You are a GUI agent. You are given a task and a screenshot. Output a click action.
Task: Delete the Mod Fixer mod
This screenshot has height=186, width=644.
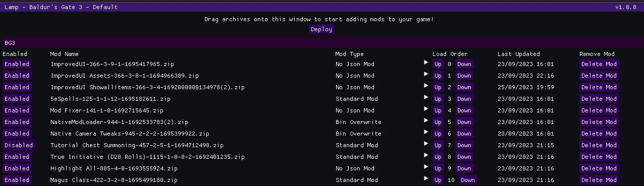[x=599, y=110]
